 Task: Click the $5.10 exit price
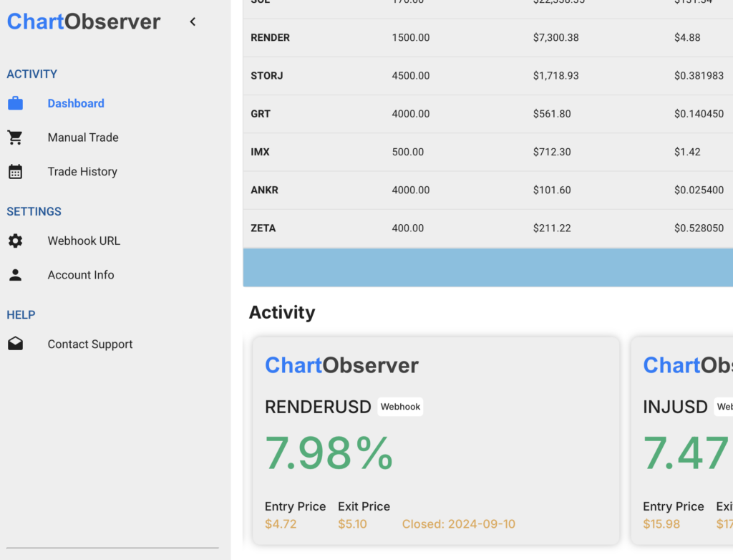pos(352,524)
